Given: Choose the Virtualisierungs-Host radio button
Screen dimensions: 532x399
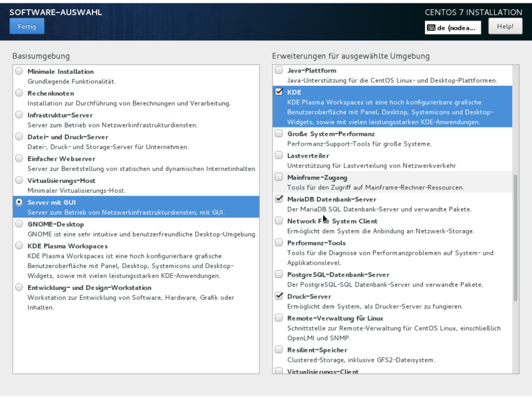Looking at the screenshot, I should pyautogui.click(x=19, y=180).
